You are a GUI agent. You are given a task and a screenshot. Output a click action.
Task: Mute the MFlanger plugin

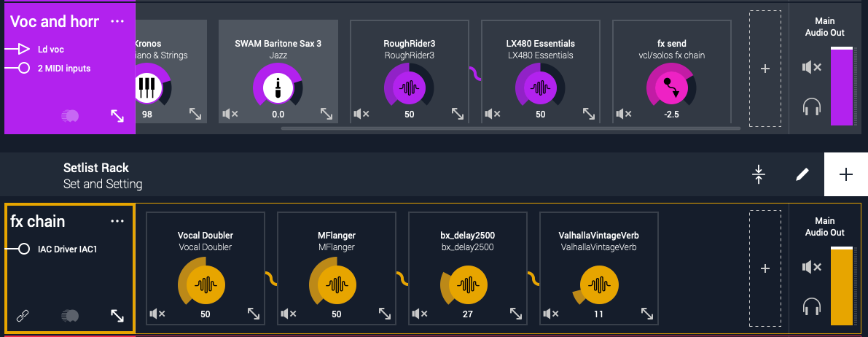click(x=289, y=314)
